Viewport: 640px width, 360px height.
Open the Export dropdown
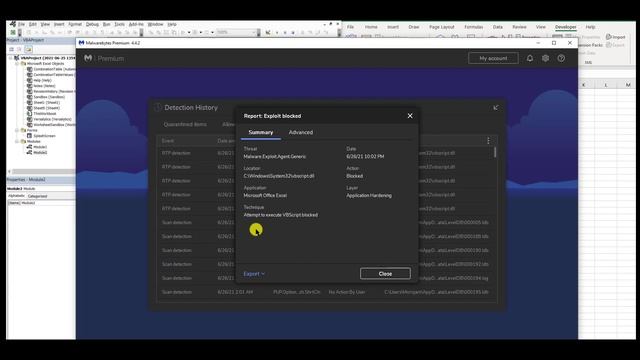pyautogui.click(x=254, y=274)
